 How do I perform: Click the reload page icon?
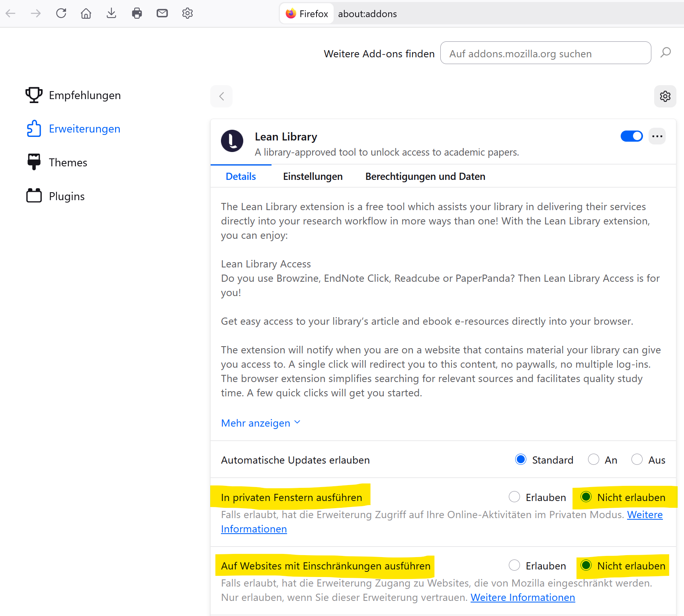[61, 14]
